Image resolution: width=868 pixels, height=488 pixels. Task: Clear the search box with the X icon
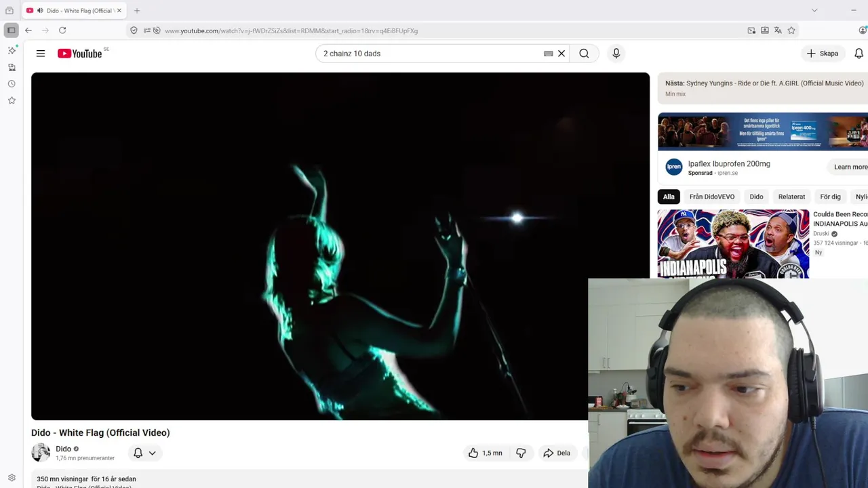point(561,54)
